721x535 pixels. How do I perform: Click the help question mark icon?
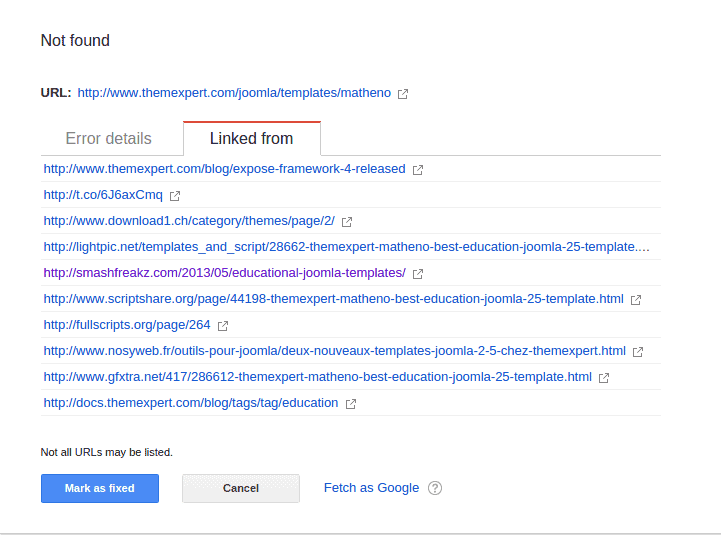click(435, 488)
